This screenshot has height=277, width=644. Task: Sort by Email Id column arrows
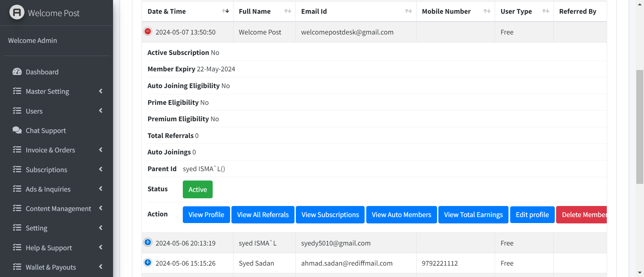pyautogui.click(x=408, y=11)
